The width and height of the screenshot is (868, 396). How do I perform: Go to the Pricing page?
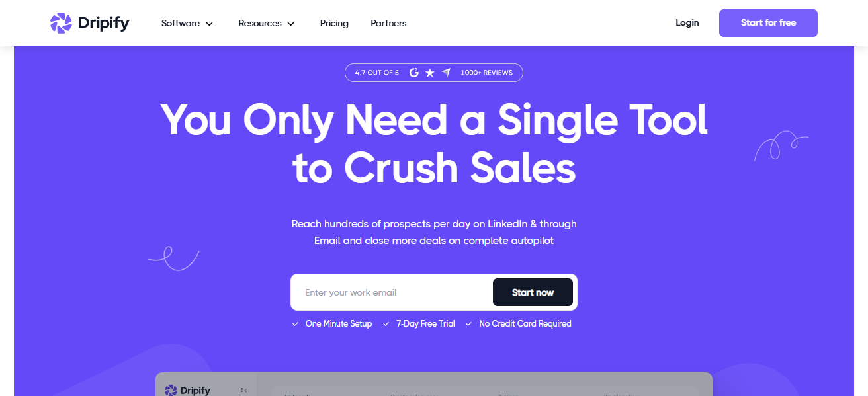coord(334,23)
